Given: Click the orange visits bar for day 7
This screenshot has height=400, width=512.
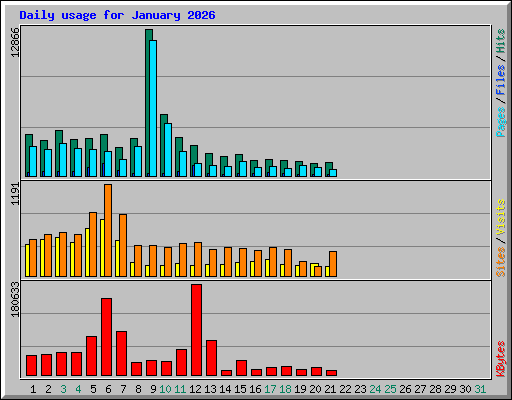Looking at the screenshot, I should [x=123, y=245].
